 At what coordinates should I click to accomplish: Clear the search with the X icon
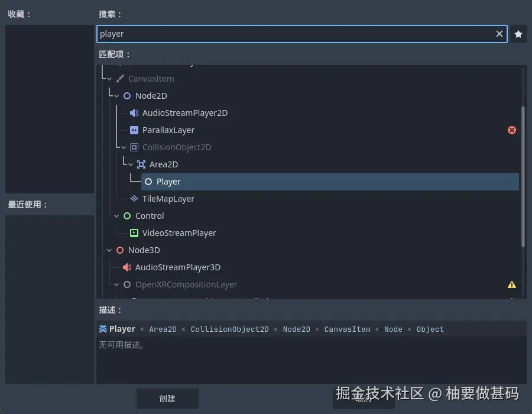point(499,34)
